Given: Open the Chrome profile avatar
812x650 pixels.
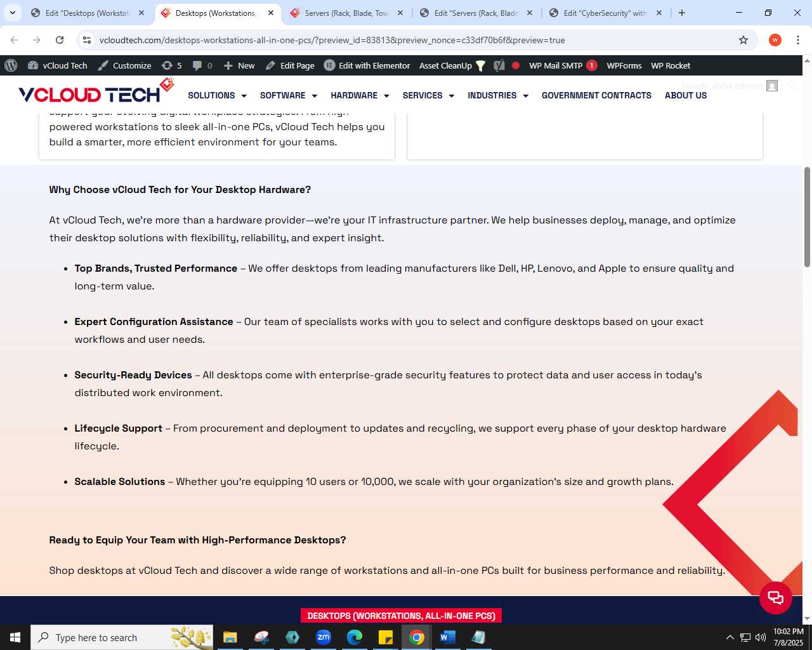Looking at the screenshot, I should click(775, 40).
